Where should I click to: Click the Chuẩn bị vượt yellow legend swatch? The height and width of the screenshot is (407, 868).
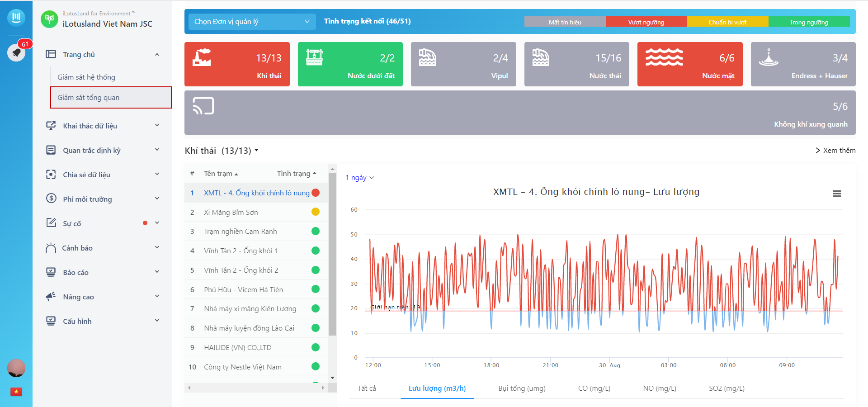coord(728,22)
